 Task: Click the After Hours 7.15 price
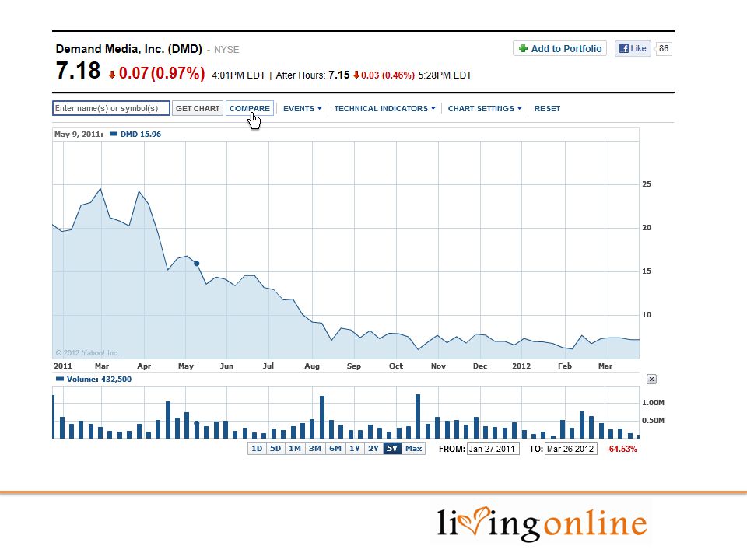[x=339, y=75]
